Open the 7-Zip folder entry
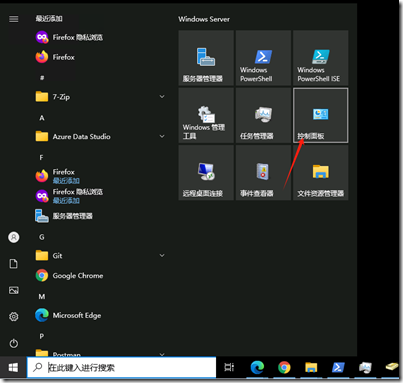The width and height of the screenshot is (403, 383). pyautogui.click(x=101, y=97)
